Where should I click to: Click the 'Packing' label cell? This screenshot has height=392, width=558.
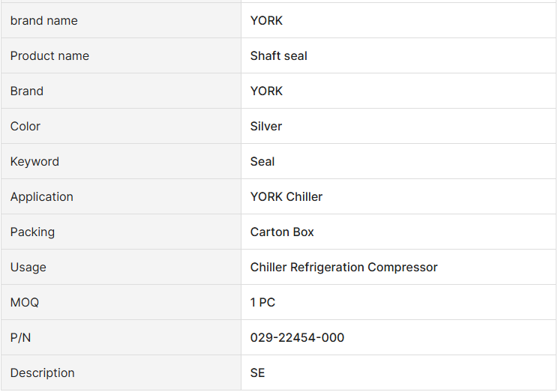(32, 232)
